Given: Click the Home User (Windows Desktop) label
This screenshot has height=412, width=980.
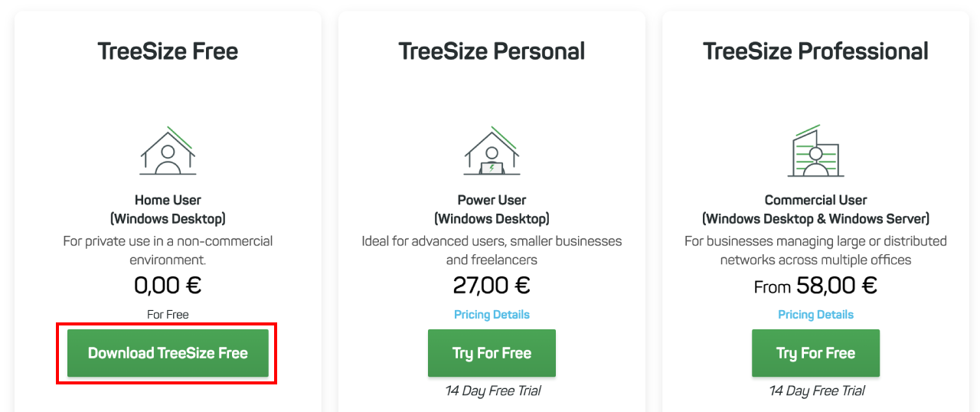Looking at the screenshot, I should pyautogui.click(x=168, y=209).
